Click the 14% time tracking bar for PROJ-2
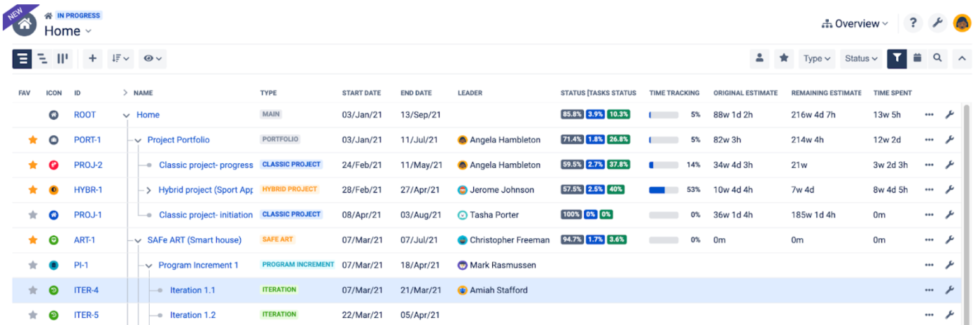980x325 pixels. tap(664, 165)
